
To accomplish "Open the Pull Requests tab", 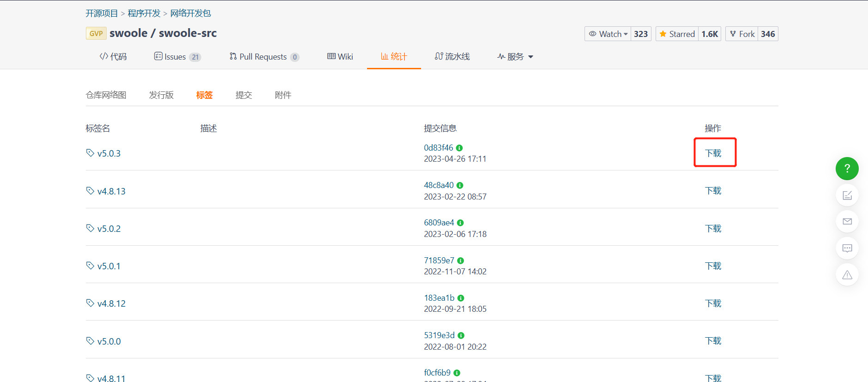I will click(264, 57).
